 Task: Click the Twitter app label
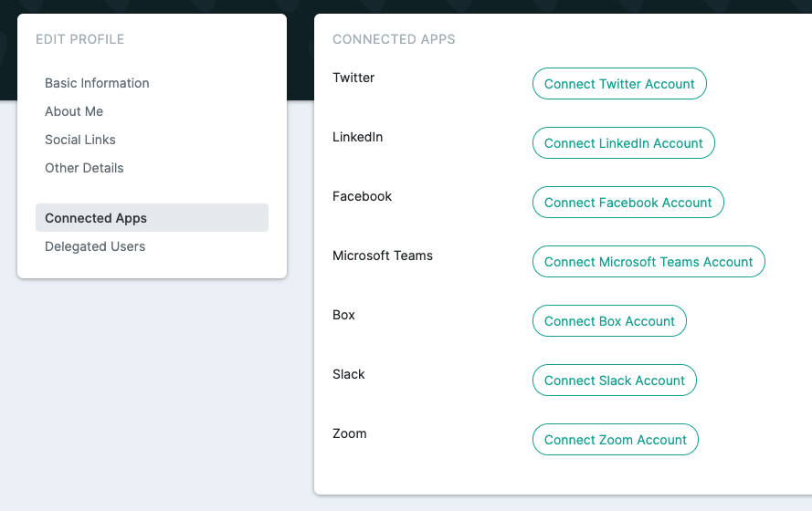coord(353,78)
